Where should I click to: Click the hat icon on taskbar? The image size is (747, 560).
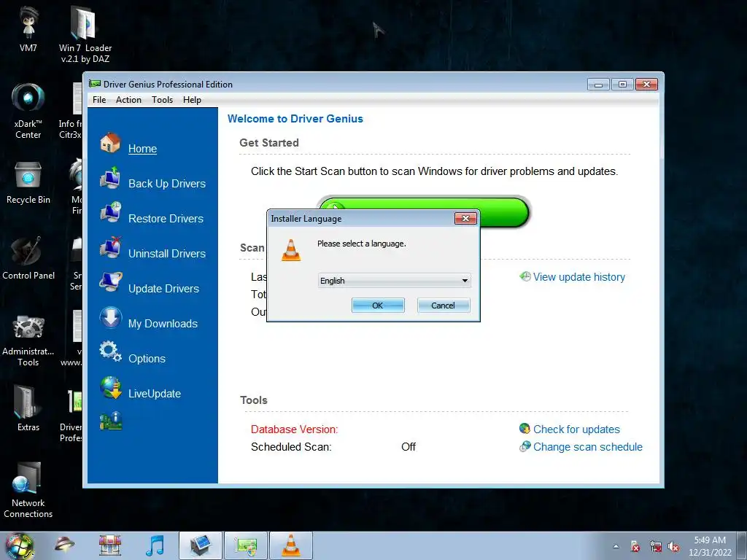[64, 544]
